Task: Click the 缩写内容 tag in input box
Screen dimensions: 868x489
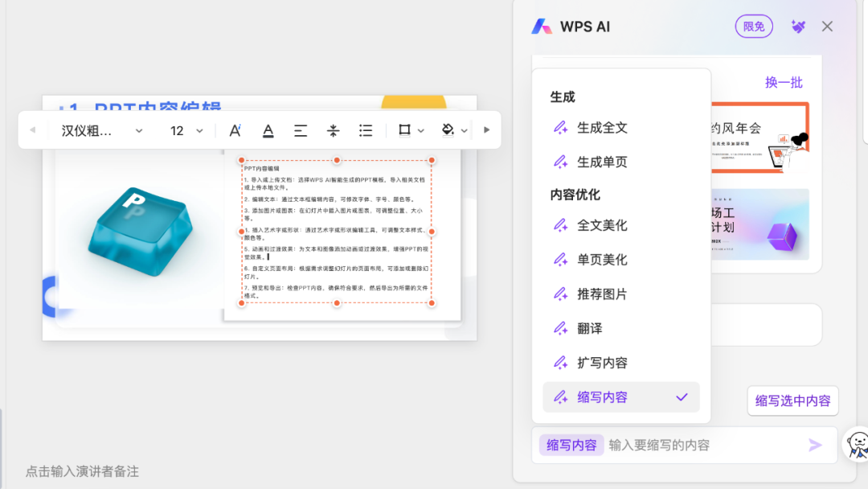Action: pos(571,446)
